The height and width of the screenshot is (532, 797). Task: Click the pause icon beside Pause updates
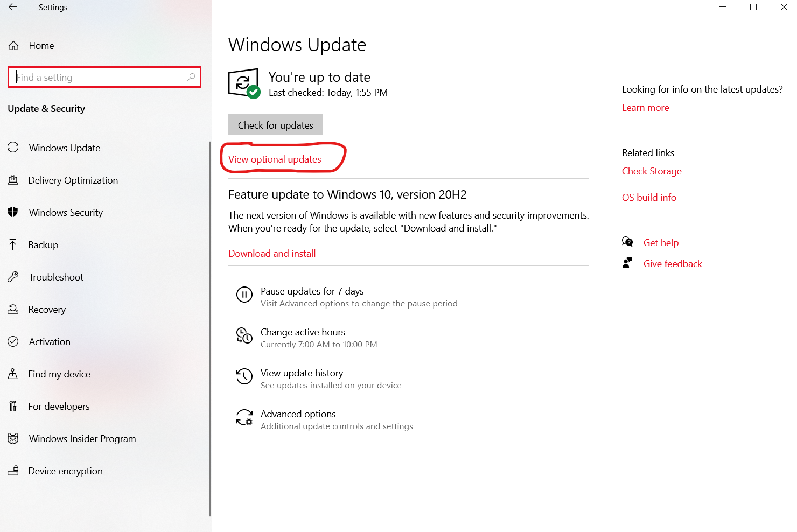pos(244,295)
